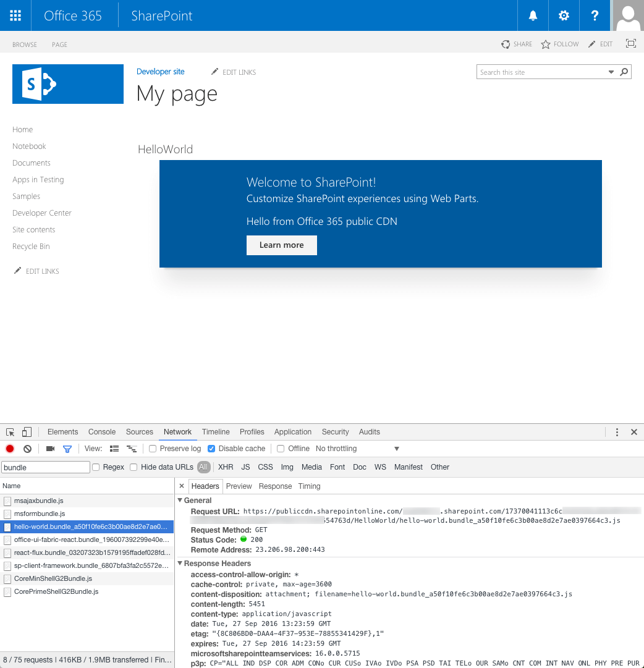Viewport: 644px width, 668px height.
Task: Open the No throttling dropdown
Action: 337,449
